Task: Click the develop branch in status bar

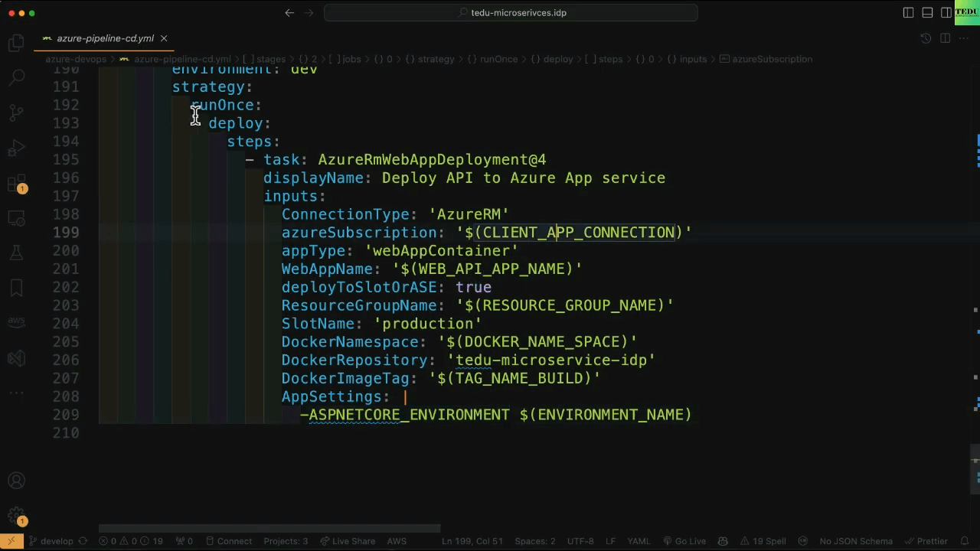Action: pos(56,541)
